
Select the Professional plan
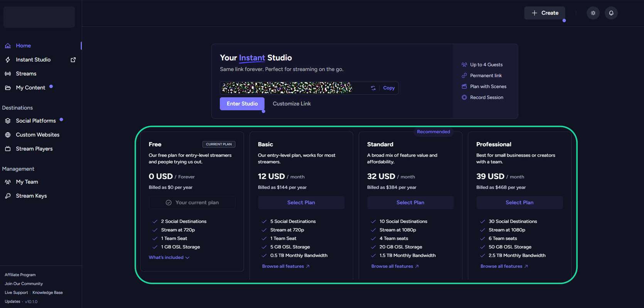pos(519,202)
